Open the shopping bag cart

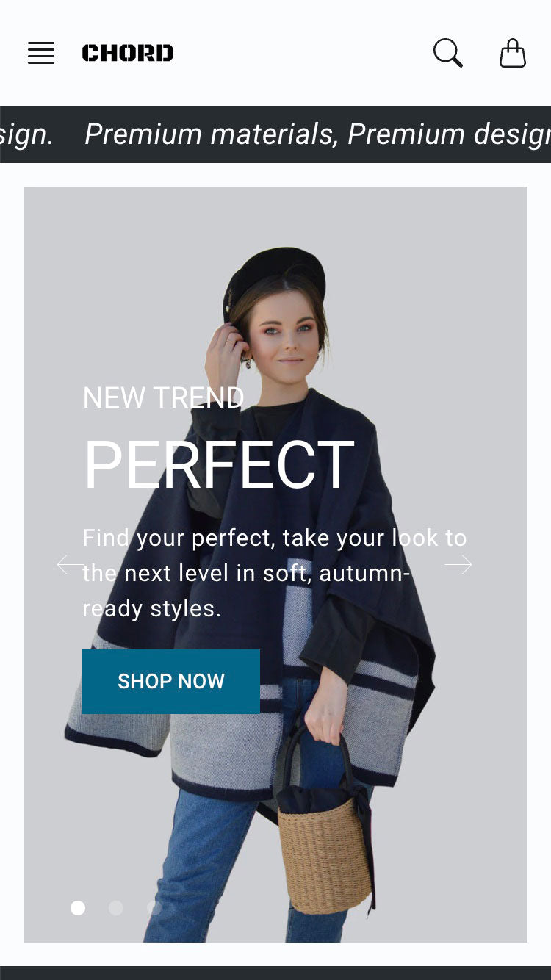pyautogui.click(x=513, y=53)
